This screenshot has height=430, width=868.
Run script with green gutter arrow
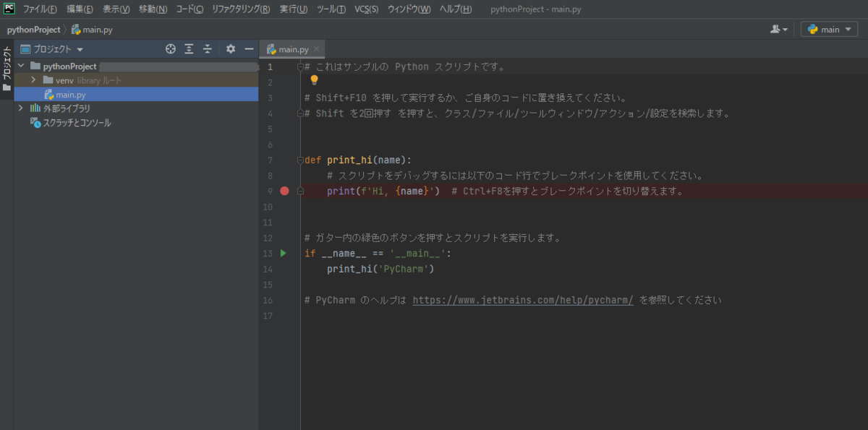[x=284, y=253]
